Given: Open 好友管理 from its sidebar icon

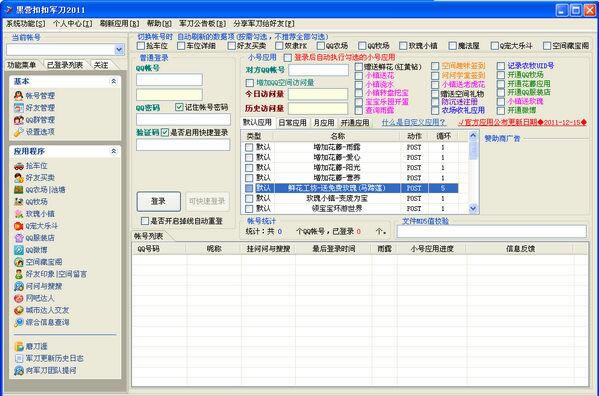Looking at the screenshot, I should click(18, 108).
